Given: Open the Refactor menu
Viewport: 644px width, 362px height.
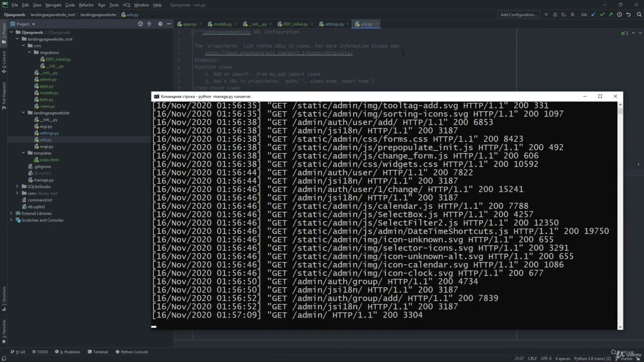Looking at the screenshot, I should [87, 5].
